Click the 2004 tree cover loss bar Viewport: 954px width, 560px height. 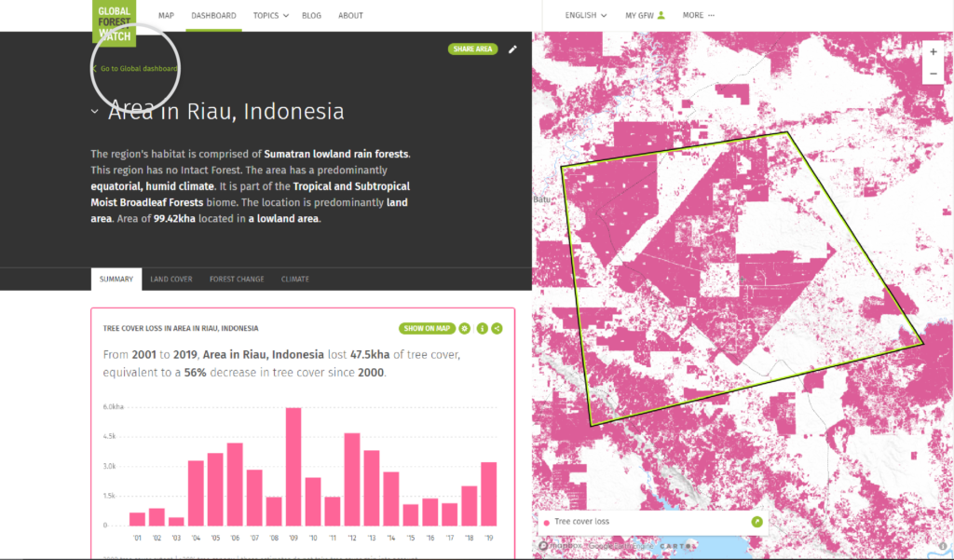click(196, 493)
